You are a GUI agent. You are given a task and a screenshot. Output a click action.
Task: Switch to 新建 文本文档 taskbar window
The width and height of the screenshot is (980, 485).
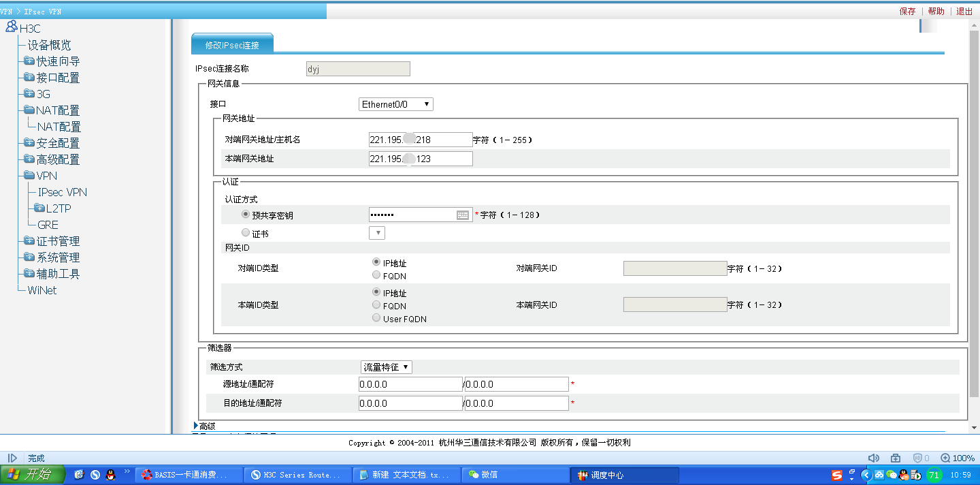coord(407,475)
